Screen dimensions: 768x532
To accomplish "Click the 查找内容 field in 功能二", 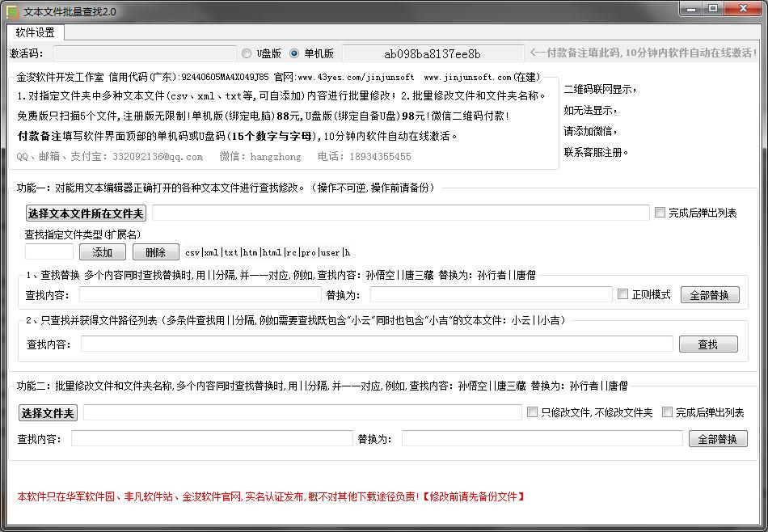I will (x=212, y=438).
